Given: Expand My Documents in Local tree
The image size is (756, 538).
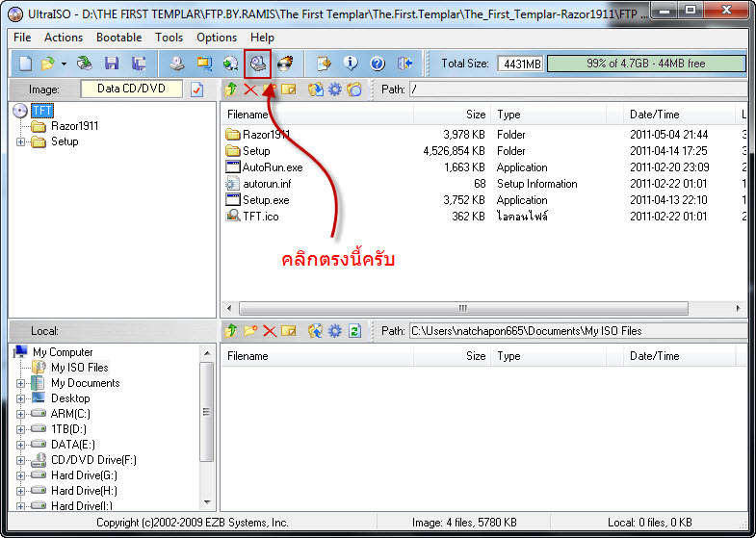Looking at the screenshot, I should click(20, 383).
